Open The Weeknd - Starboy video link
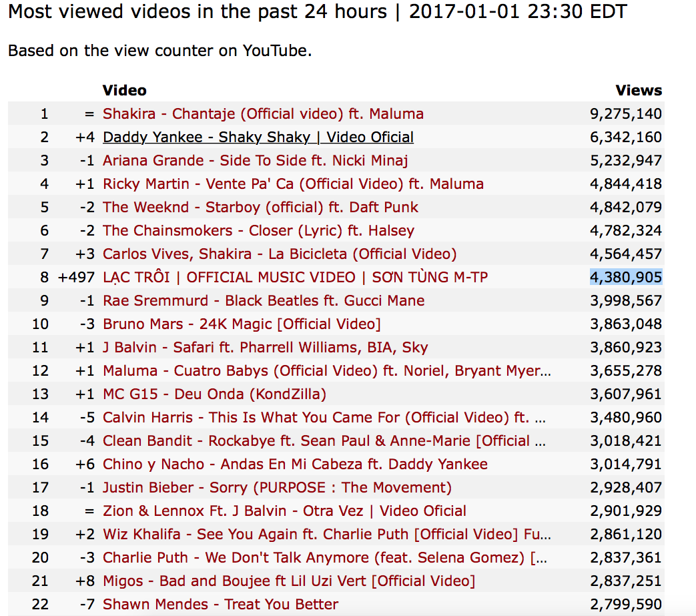The image size is (696, 616). tap(260, 208)
